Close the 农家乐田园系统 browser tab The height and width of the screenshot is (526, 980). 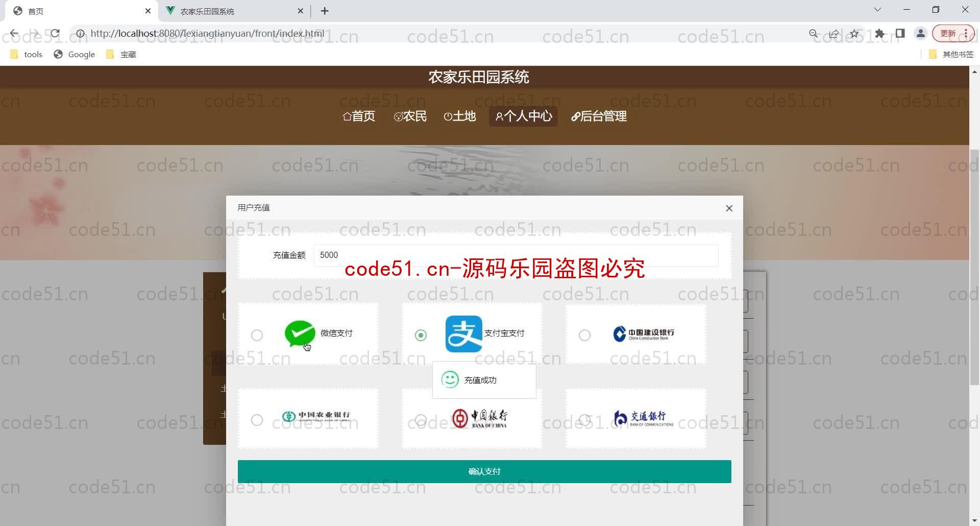click(301, 11)
